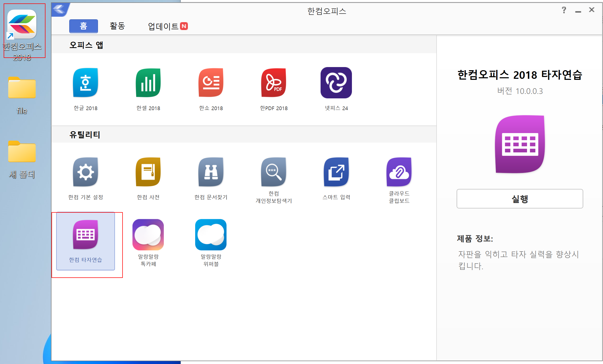Launch 한셀 2018 spreadsheet icon
This screenshot has height=364, width=603.
point(148,83)
